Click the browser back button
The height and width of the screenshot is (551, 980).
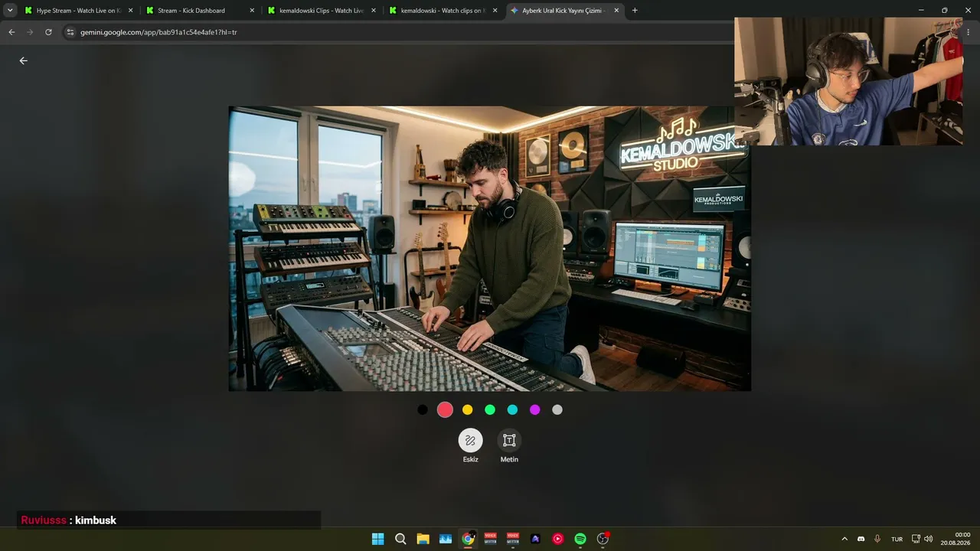click(11, 32)
